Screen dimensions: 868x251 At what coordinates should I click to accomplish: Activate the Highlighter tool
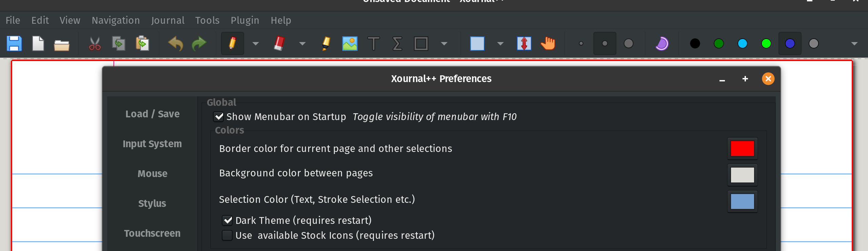(325, 43)
